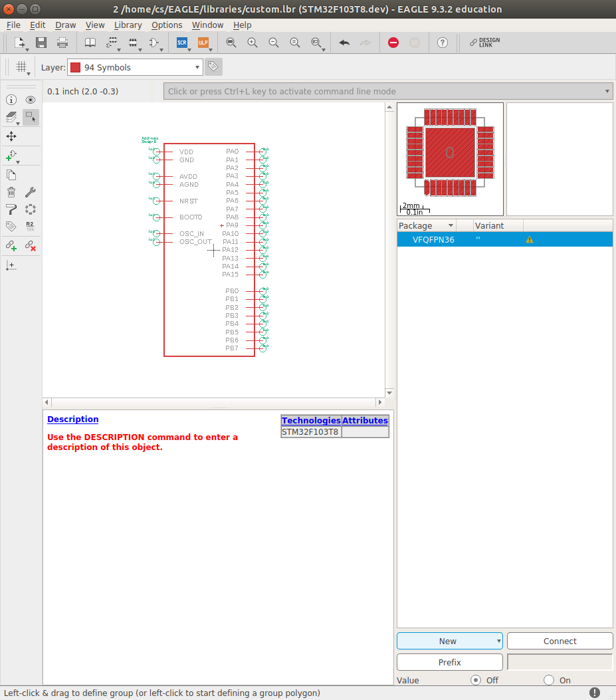
Task: Select the Name tag tool icon
Action: (11, 226)
